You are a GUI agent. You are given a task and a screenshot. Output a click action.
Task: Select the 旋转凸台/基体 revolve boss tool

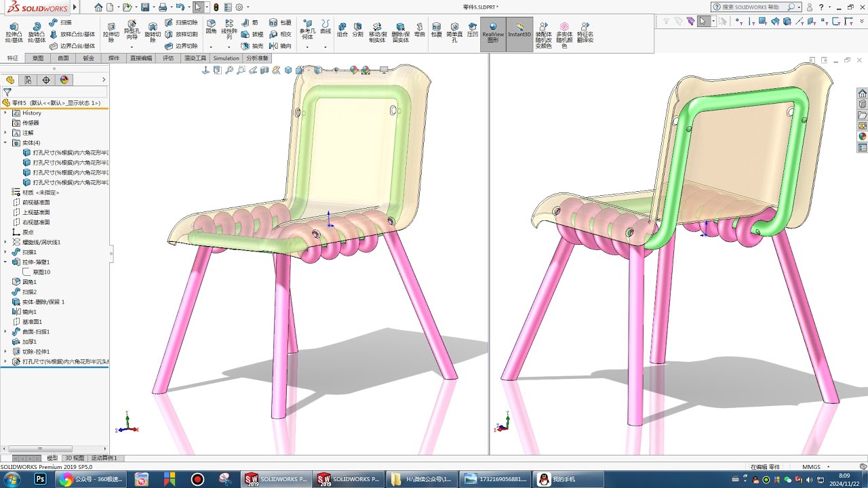pos(37,32)
